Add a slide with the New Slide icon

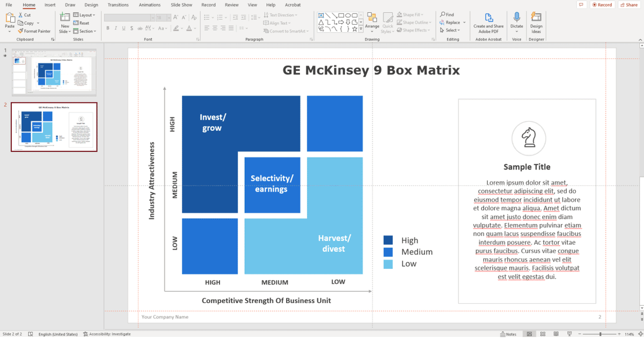65,18
